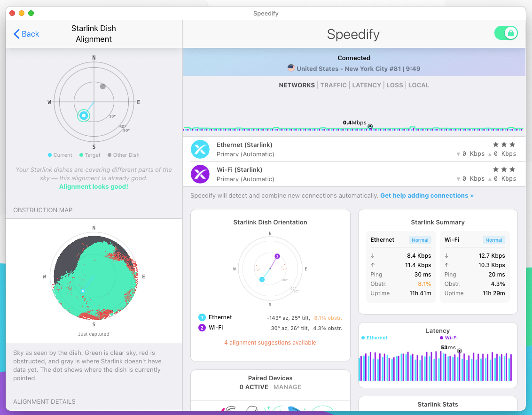Click the '30° az, 26° tilt' Wi-Fi reading
The image size is (532, 415).
[290, 328]
